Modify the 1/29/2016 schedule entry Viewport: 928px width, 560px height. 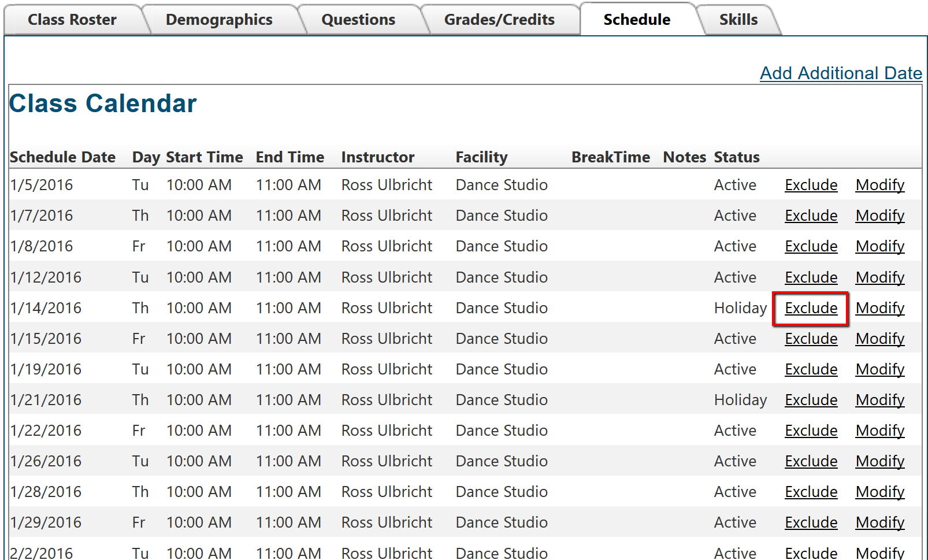pos(879,522)
